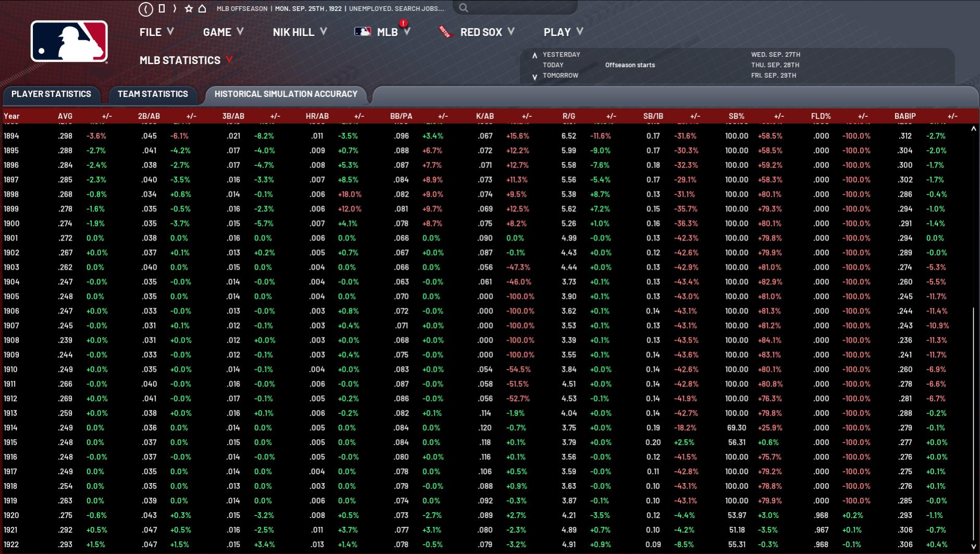Open the Team Statistics tab

(153, 94)
